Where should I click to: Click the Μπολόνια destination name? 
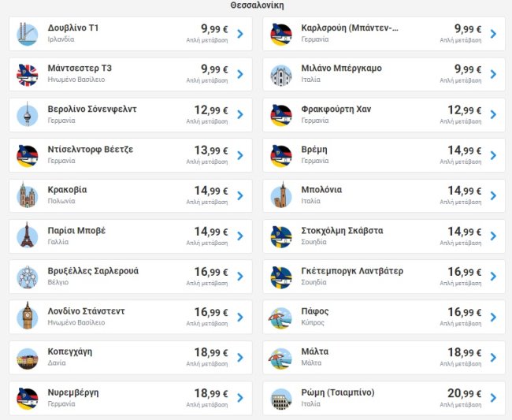coord(321,190)
